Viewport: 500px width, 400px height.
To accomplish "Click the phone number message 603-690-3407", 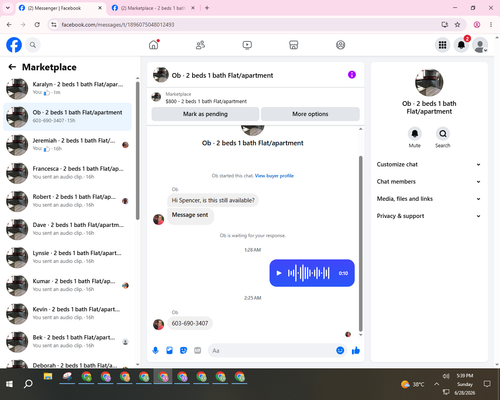I will 190,323.
